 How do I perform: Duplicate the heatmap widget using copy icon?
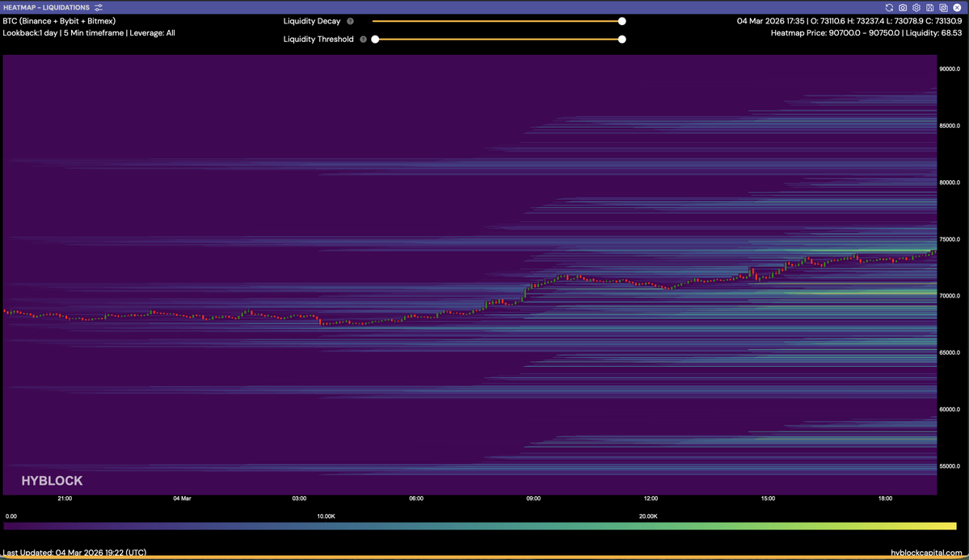pyautogui.click(x=943, y=7)
